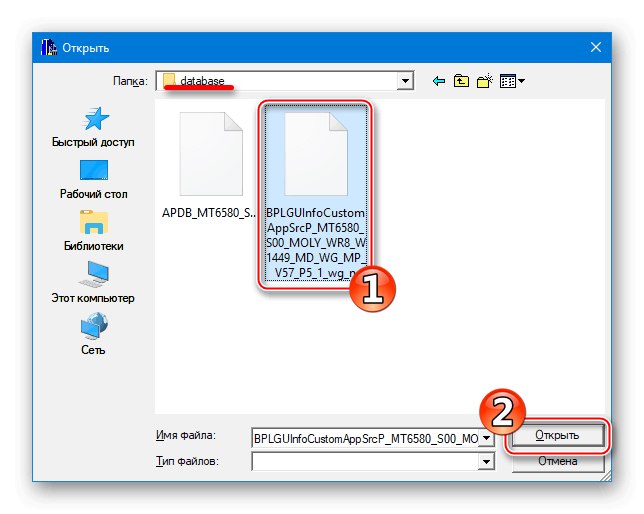644x514 pixels.
Task: Go back to last visited folder
Action: click(439, 81)
